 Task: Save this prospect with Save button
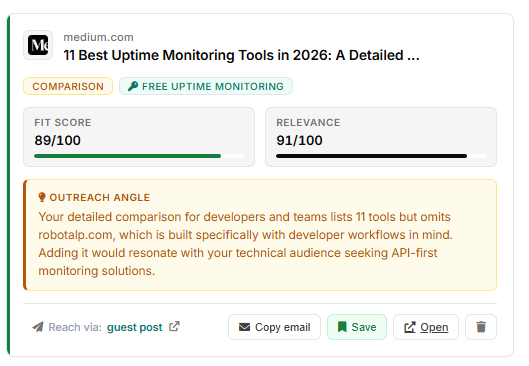(357, 327)
